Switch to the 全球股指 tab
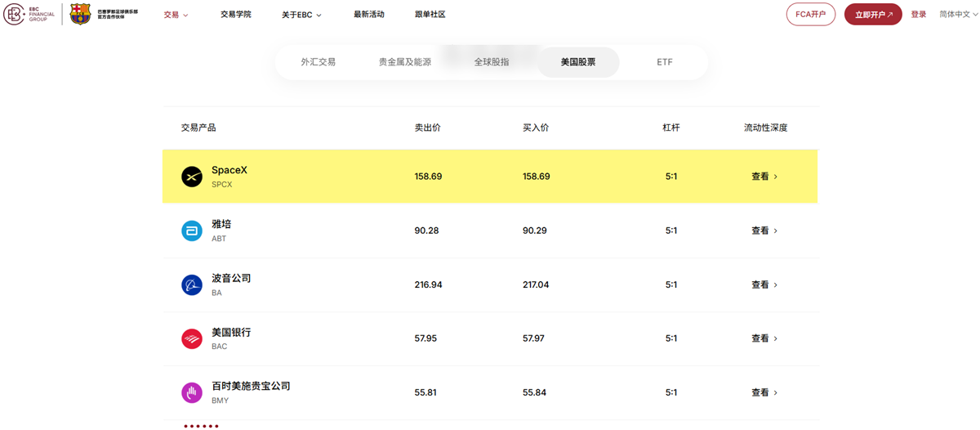This screenshot has width=980, height=430. click(492, 62)
